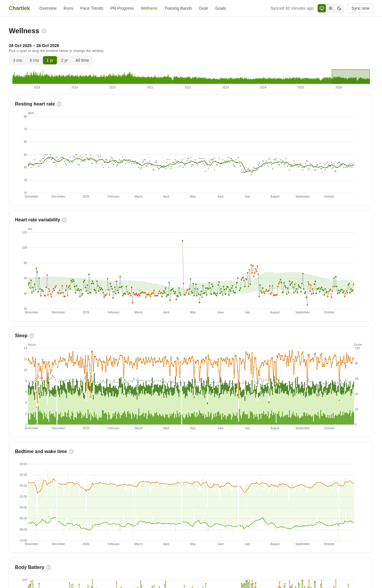Click the Chartlek logo link
The width and height of the screenshot is (382, 588).
pyautogui.click(x=19, y=8)
